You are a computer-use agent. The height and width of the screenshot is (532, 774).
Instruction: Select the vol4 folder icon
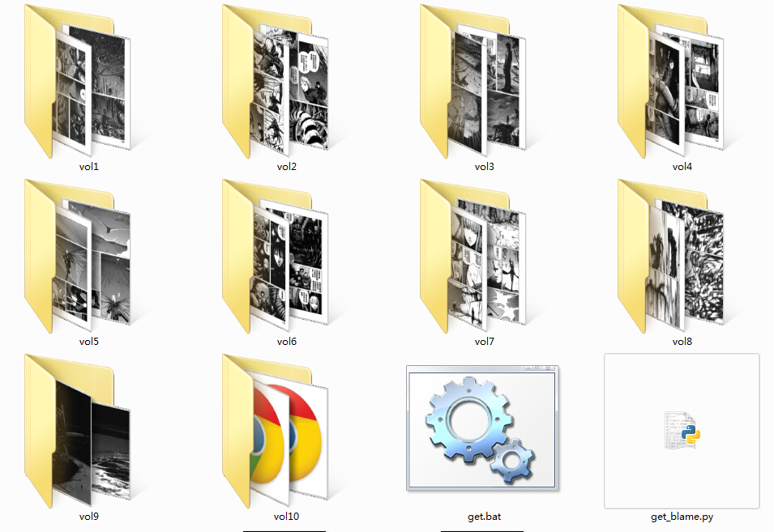coord(671,81)
